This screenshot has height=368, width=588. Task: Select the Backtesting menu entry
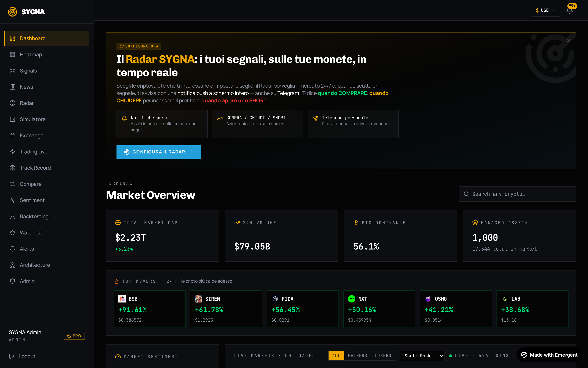[47, 216]
